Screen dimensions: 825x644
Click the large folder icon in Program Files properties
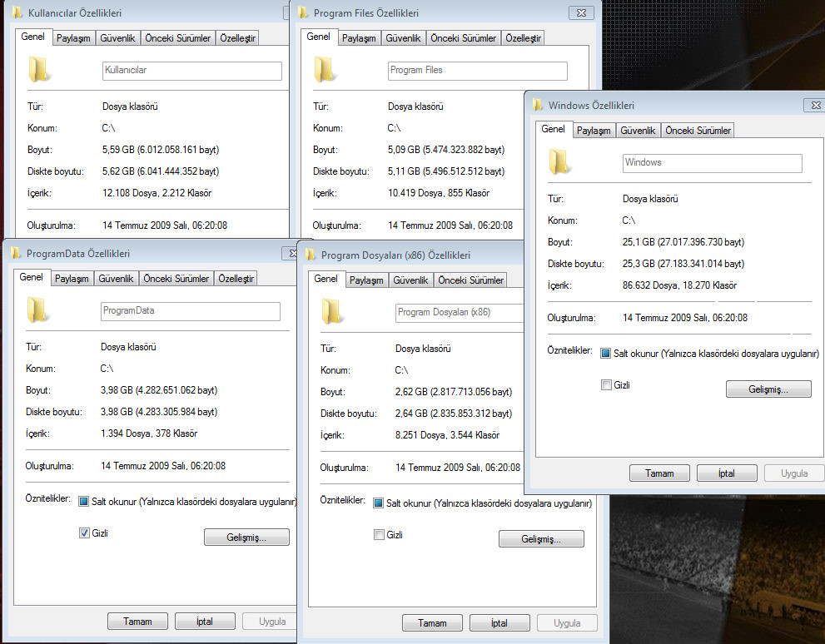click(324, 70)
